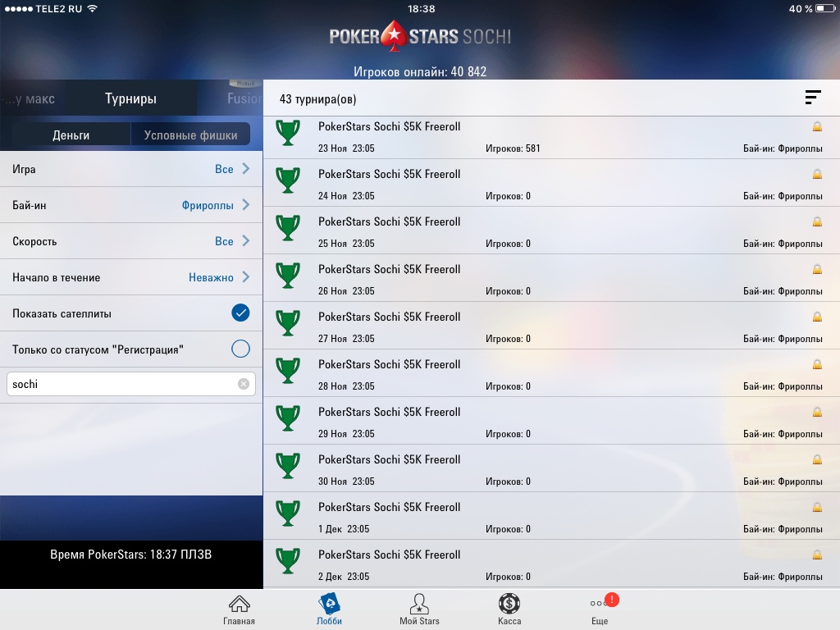Tap trophy icon for 23 Ноя Freeroll
This screenshot has width=840, height=630.
pos(288,133)
